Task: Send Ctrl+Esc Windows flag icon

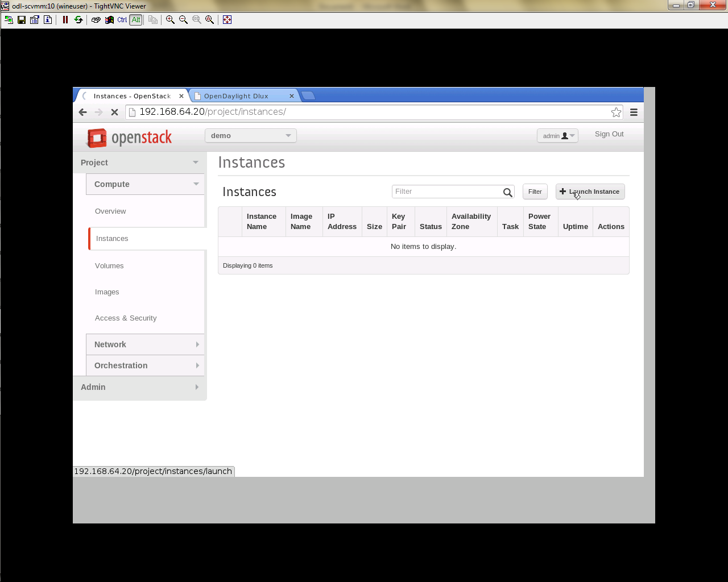Action: coord(109,19)
